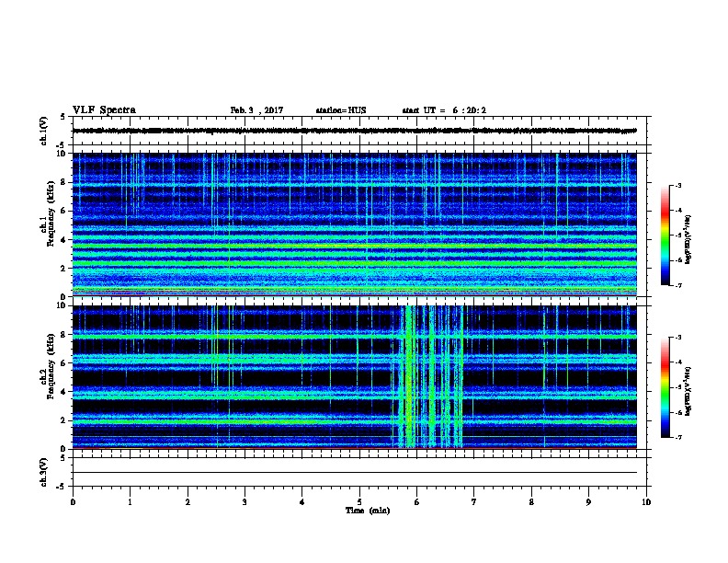Click the ch.2 spectrogram color scale bar
This screenshot has height=563, width=728.
coord(665,387)
